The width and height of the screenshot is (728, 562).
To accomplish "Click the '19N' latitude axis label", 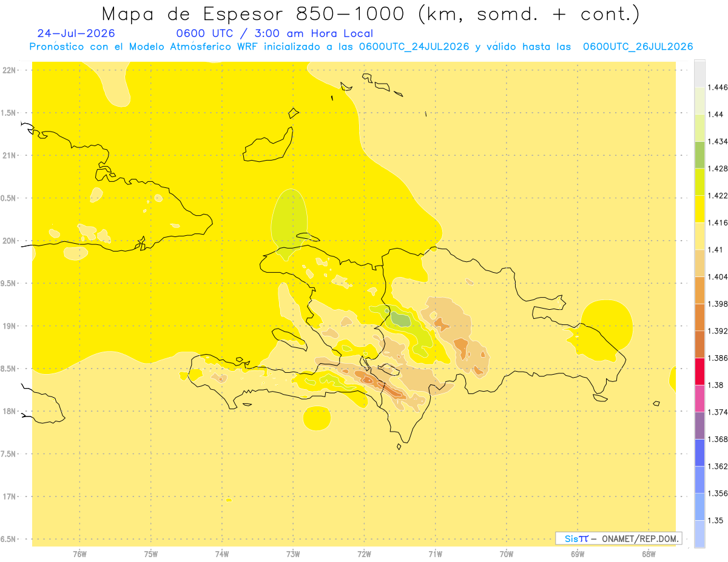I will click(10, 326).
